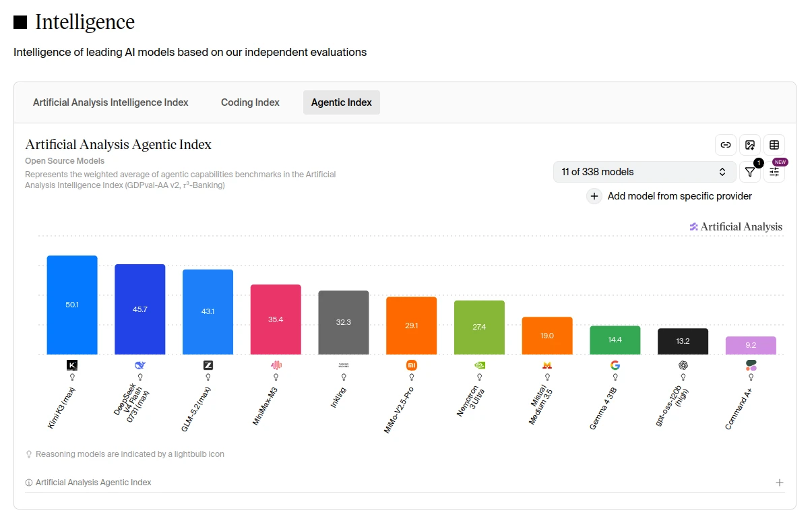Click the Mistral Medium bar 19.0
This screenshot has height=525, width=812.
point(547,336)
